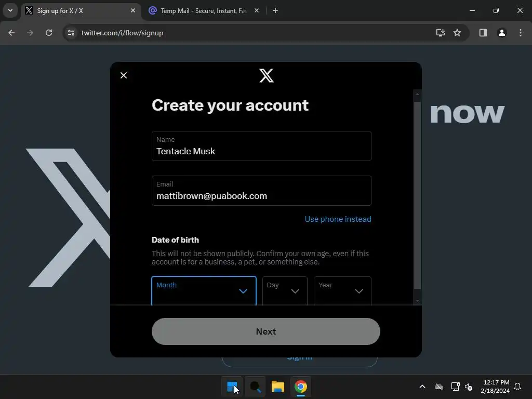Click the Use phone instead link

coord(338,219)
